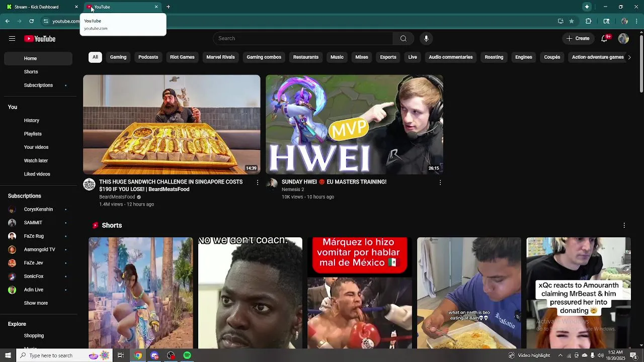644x362 pixels.
Task: Open CoryxKenshin channel avatar in sidebar
Action: tap(12, 210)
